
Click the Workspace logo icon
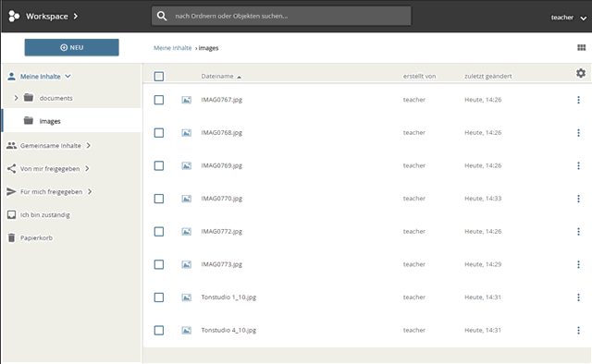click(14, 17)
